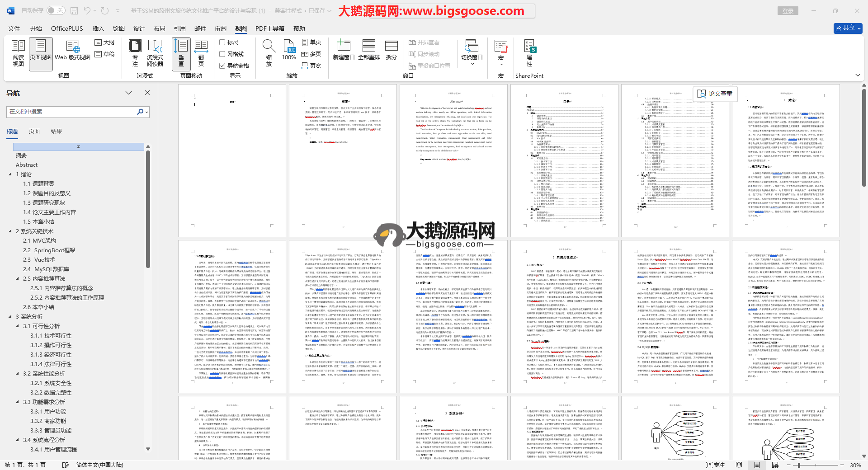Uncheck the Navigation Pane (导航窗格) checkbox
Image resolution: width=868 pixels, height=470 pixels.
tap(222, 66)
